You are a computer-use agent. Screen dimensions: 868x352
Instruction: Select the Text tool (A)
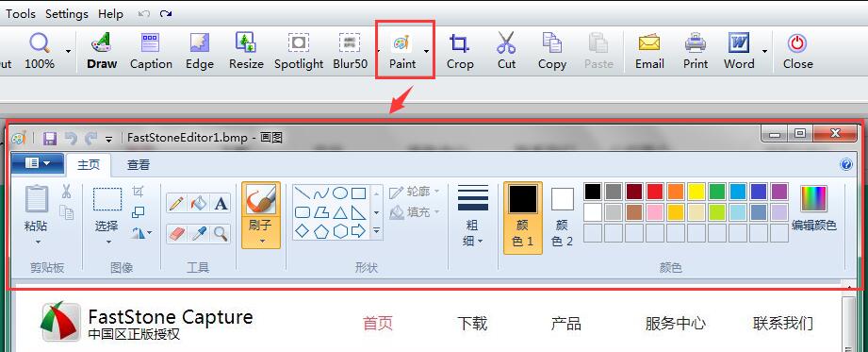pos(221,204)
